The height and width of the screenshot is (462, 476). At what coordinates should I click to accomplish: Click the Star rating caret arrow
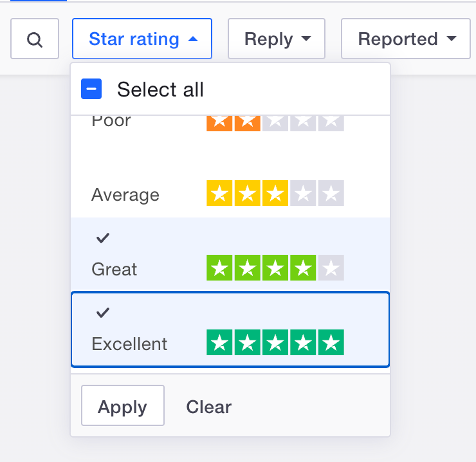pos(193,39)
